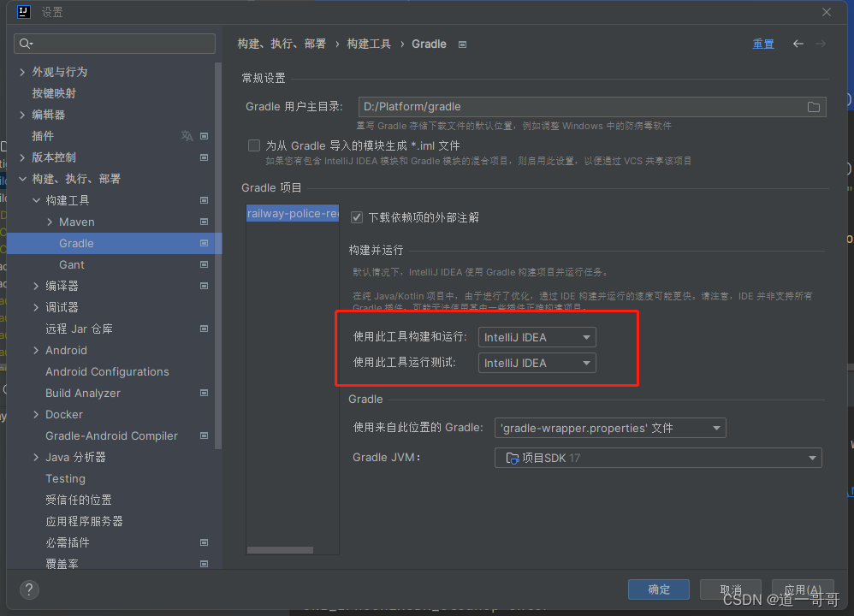Click the search magnifier icon in settings
The height and width of the screenshot is (616, 854).
[x=25, y=44]
